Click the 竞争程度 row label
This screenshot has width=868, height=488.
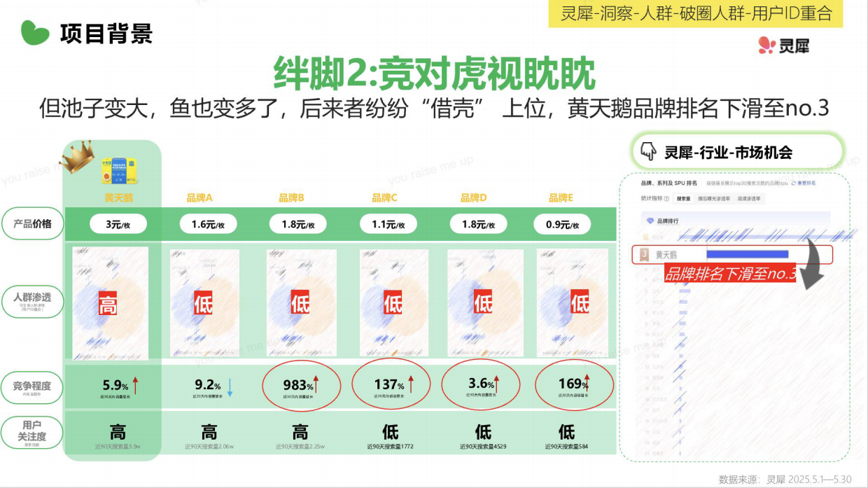[x=31, y=386]
